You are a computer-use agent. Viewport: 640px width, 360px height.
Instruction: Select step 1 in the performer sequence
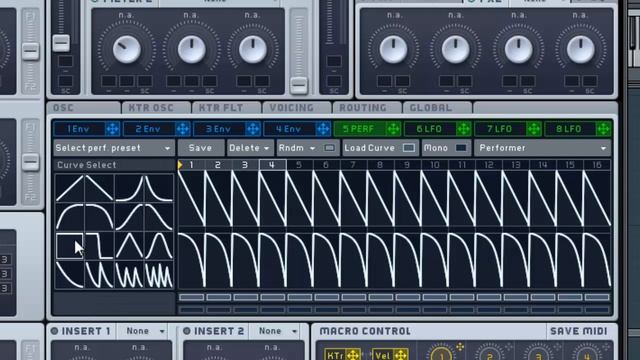pyautogui.click(x=191, y=165)
